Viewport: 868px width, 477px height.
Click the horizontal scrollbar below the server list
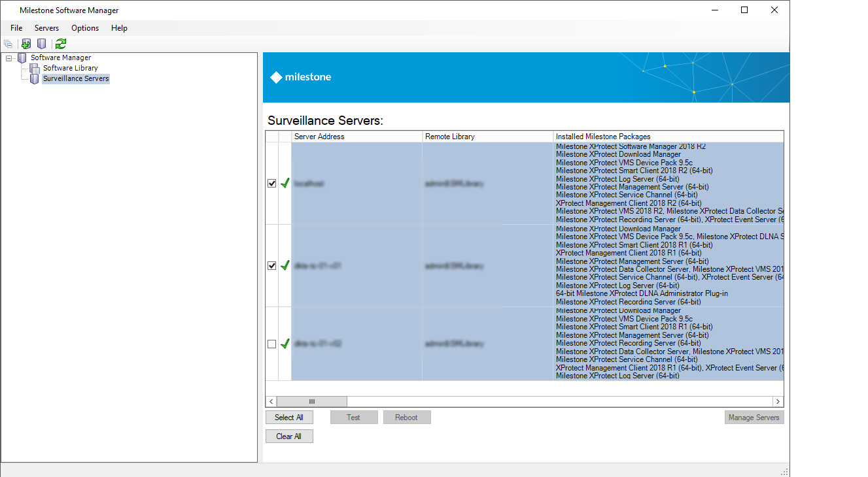tap(312, 401)
